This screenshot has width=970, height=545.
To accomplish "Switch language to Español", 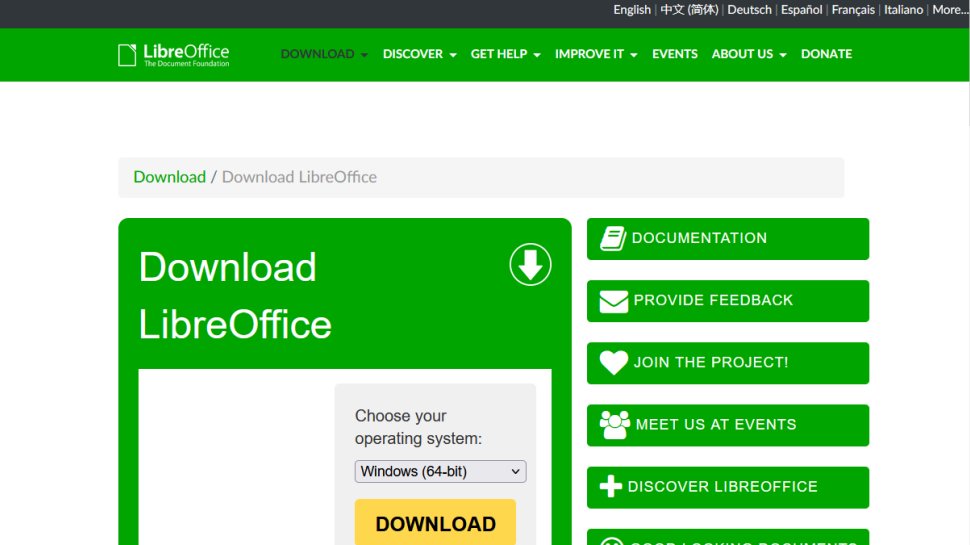I will coord(801,10).
